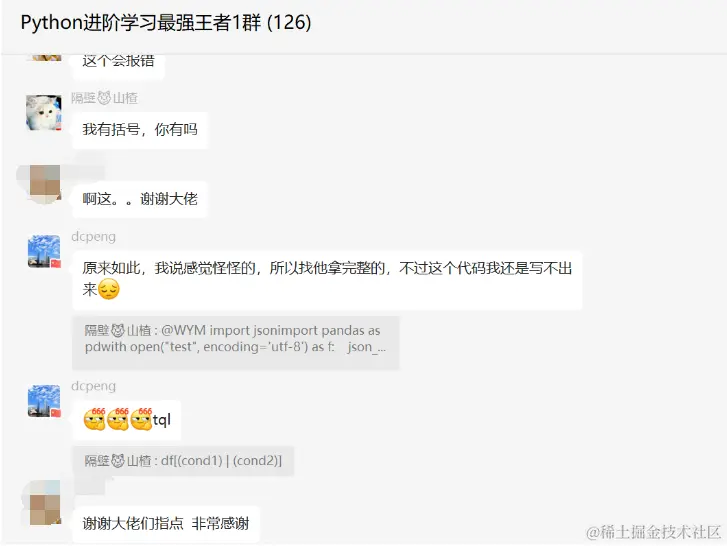Click dcpeng's sky avatar next to 原来如此 message
The image size is (727, 546).
44,251
